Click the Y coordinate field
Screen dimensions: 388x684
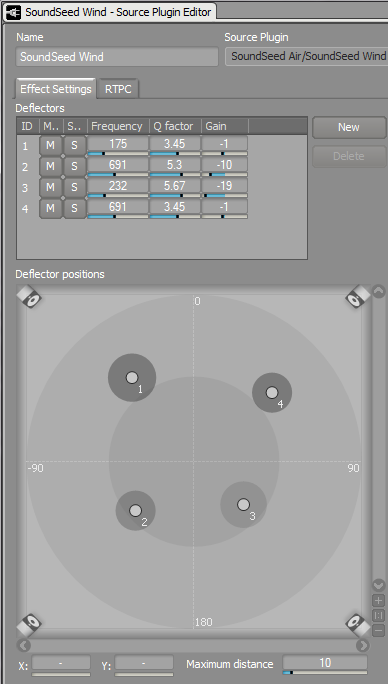tap(144, 663)
